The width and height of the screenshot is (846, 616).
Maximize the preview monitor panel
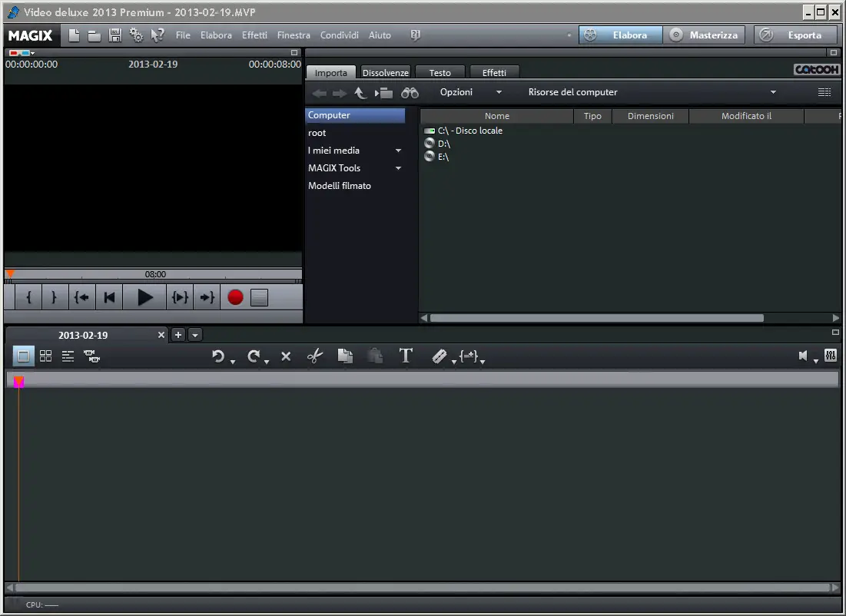tap(294, 53)
